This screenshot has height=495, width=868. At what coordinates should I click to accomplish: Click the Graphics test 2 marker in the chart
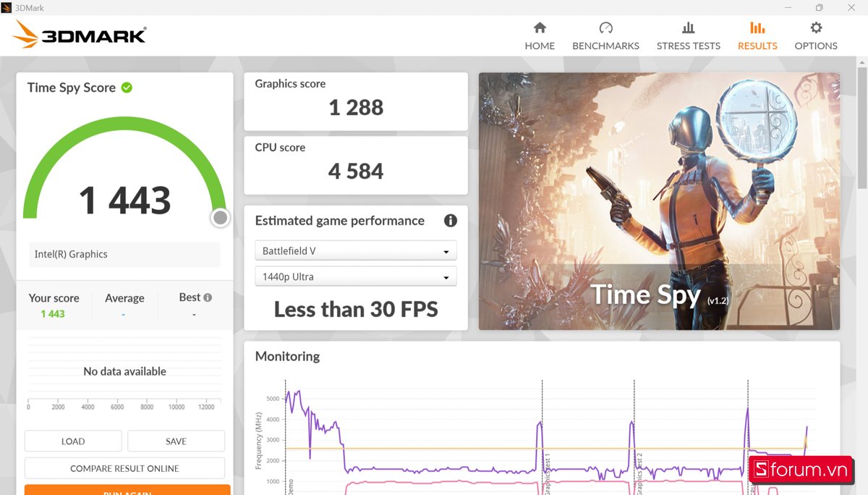pyautogui.click(x=639, y=473)
